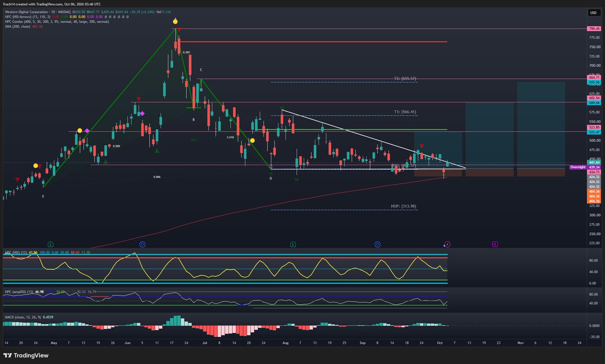
Task: Click the purple lightning event marker near October
Action: [x=447, y=245]
